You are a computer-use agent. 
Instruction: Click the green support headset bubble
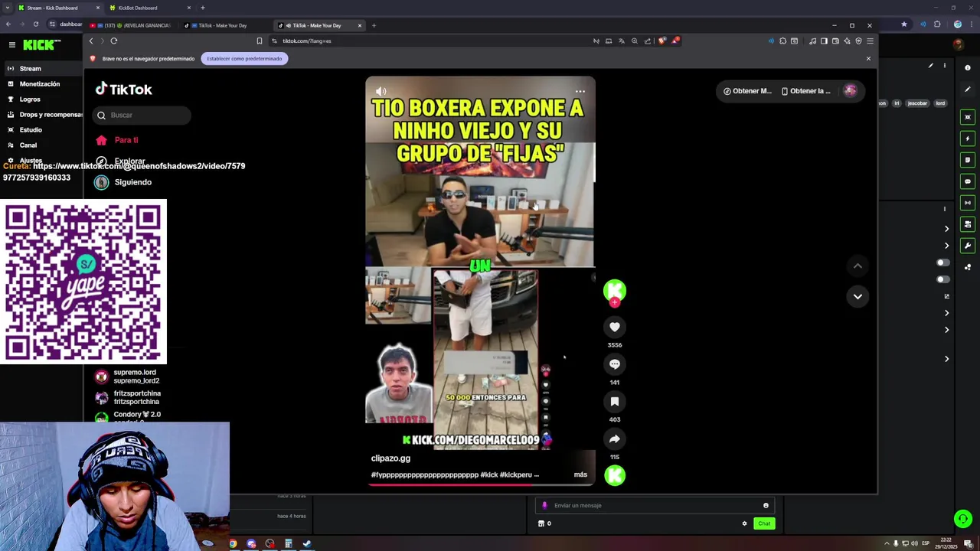click(963, 519)
